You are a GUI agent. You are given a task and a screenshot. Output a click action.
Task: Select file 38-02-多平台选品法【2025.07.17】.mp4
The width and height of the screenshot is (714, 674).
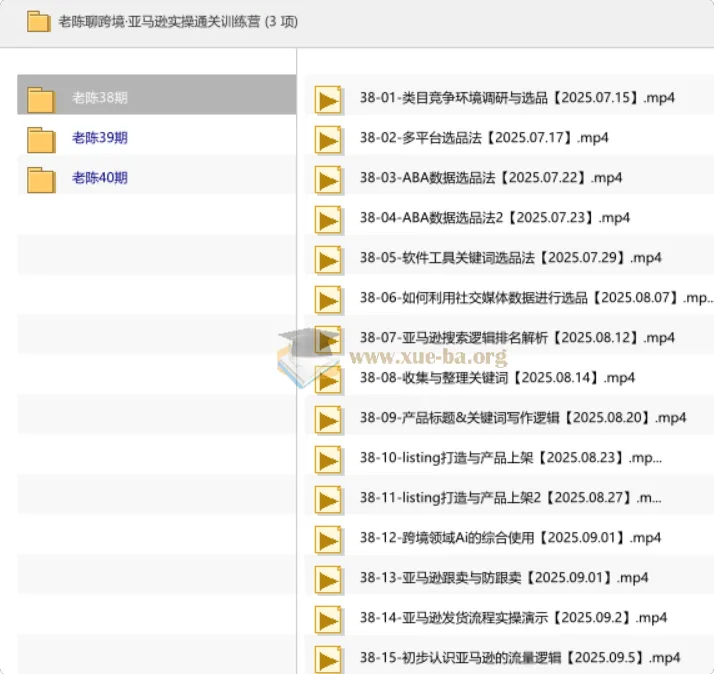(484, 138)
